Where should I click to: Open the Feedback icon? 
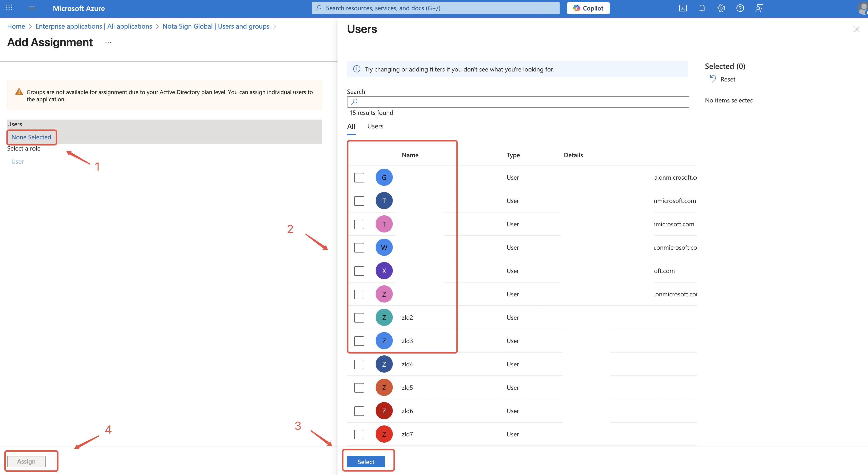759,8
